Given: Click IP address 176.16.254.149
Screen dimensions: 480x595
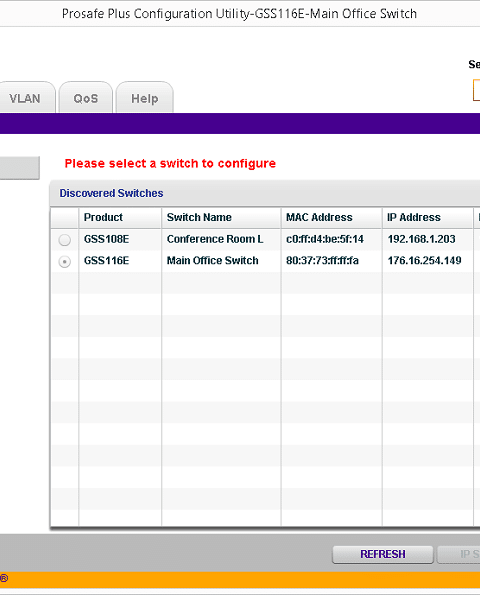Looking at the screenshot, I should click(x=424, y=261).
